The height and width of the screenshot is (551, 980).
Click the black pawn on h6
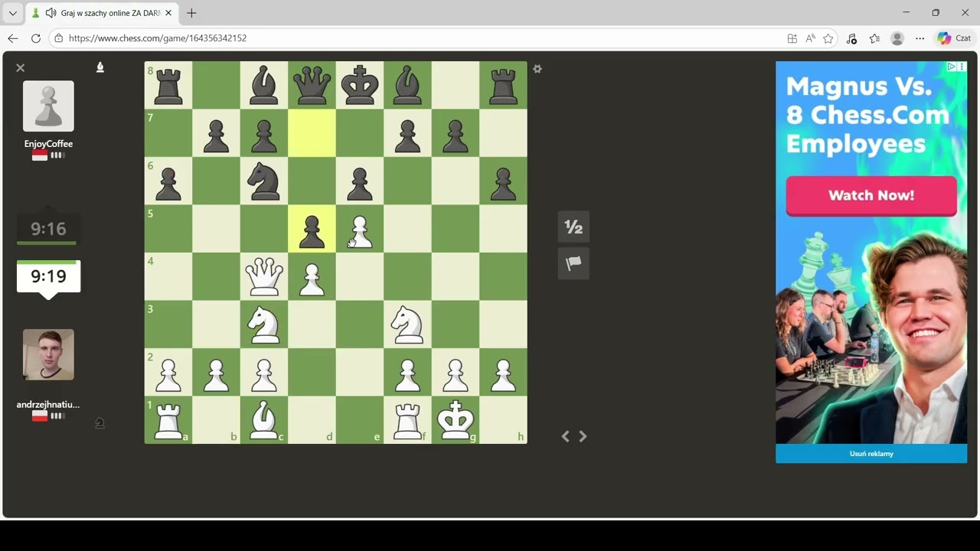503,181
